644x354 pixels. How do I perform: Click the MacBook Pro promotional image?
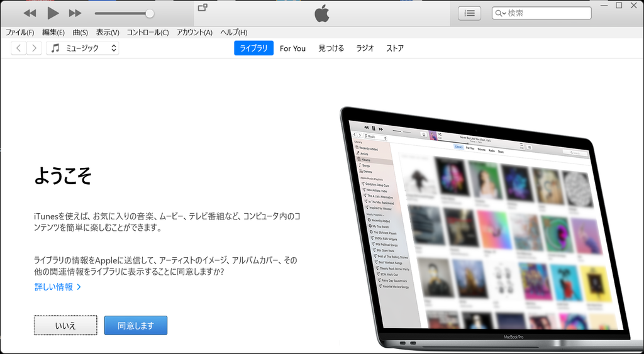491,228
